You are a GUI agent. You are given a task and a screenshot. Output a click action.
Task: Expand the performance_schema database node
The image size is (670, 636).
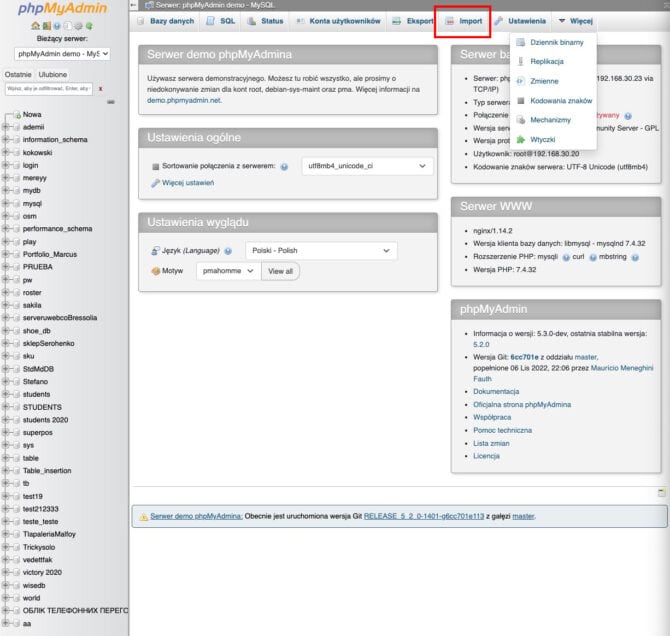pyautogui.click(x=6, y=229)
